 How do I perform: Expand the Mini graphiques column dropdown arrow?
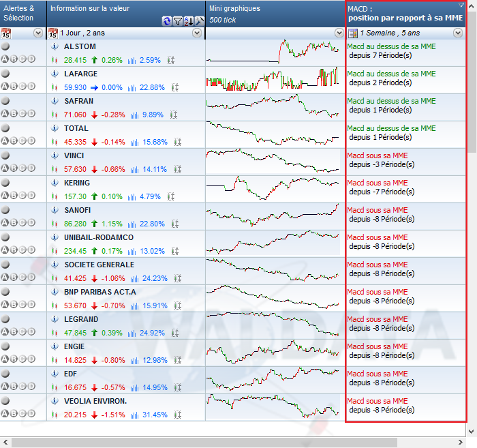click(339, 33)
